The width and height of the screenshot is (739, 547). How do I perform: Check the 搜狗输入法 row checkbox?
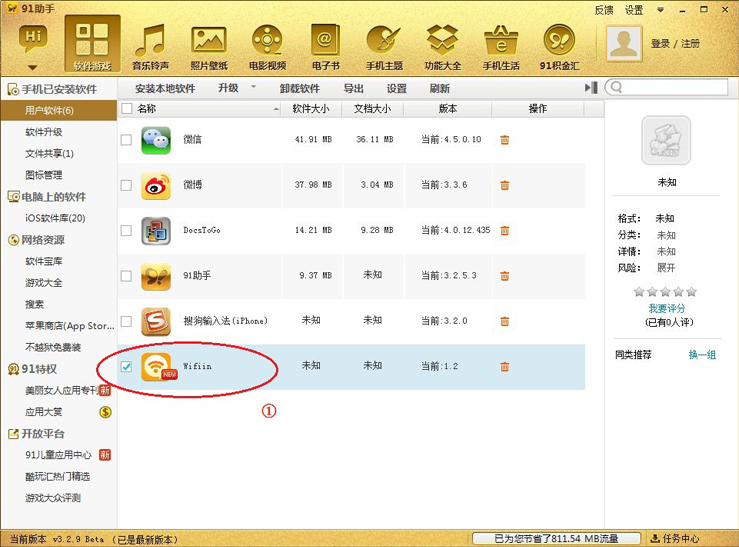pyautogui.click(x=126, y=321)
